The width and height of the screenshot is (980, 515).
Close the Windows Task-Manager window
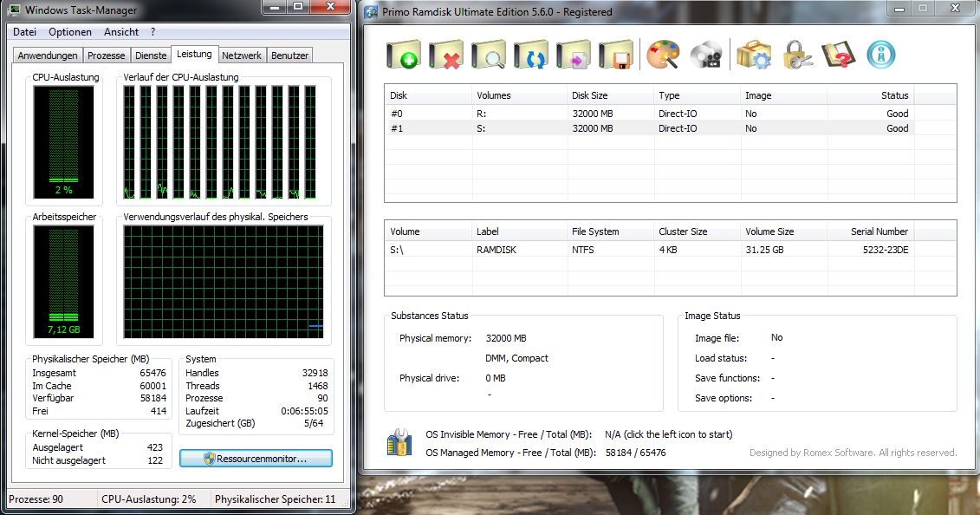(x=331, y=8)
